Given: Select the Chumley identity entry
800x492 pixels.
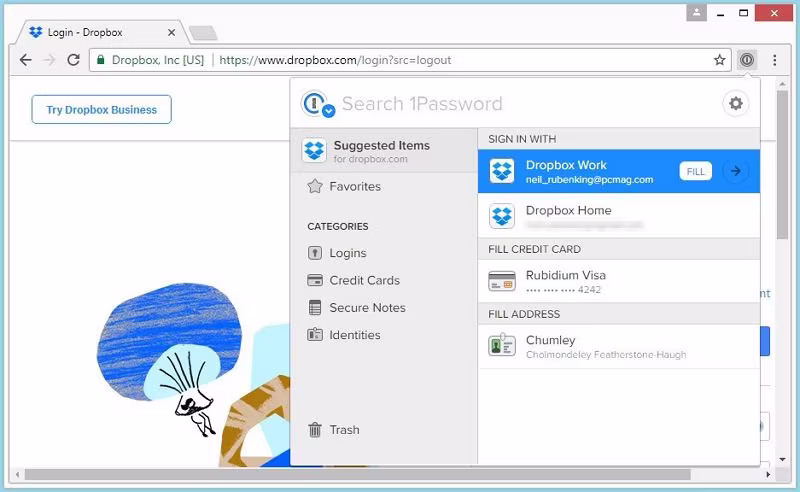Looking at the screenshot, I should coord(618,347).
